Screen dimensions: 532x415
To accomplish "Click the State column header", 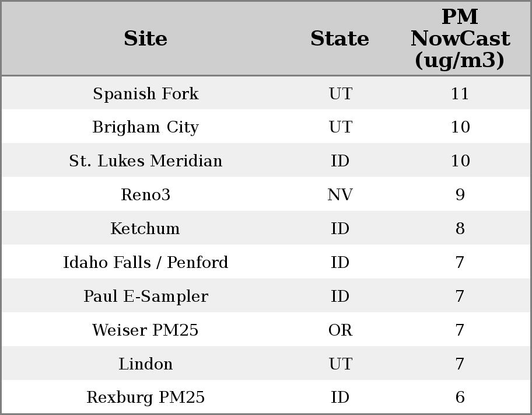I will pos(339,39).
